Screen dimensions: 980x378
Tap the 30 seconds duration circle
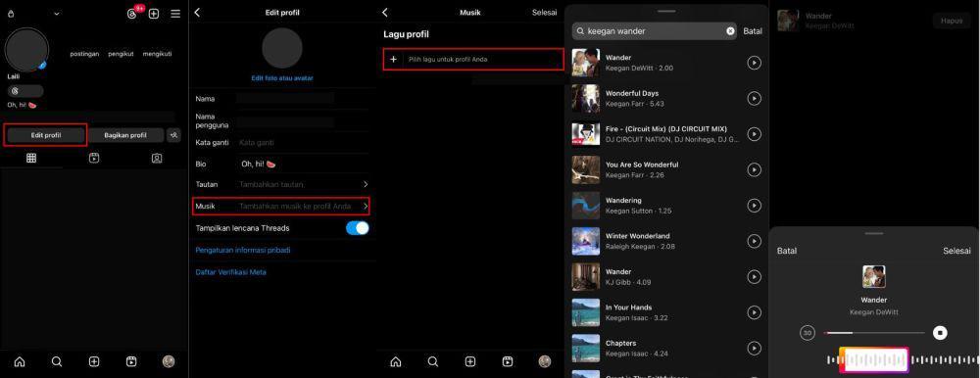click(807, 333)
